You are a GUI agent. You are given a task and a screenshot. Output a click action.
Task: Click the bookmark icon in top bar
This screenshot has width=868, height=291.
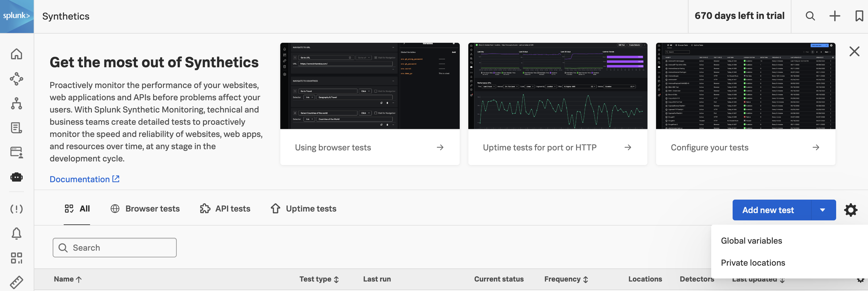click(859, 16)
